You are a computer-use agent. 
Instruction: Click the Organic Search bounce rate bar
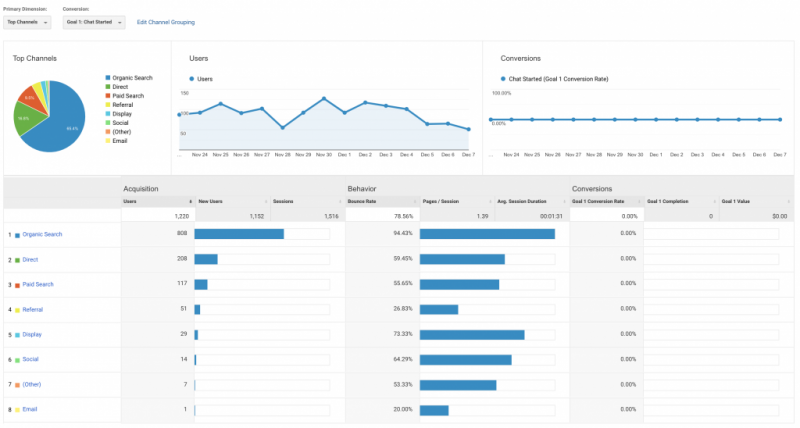(487, 234)
